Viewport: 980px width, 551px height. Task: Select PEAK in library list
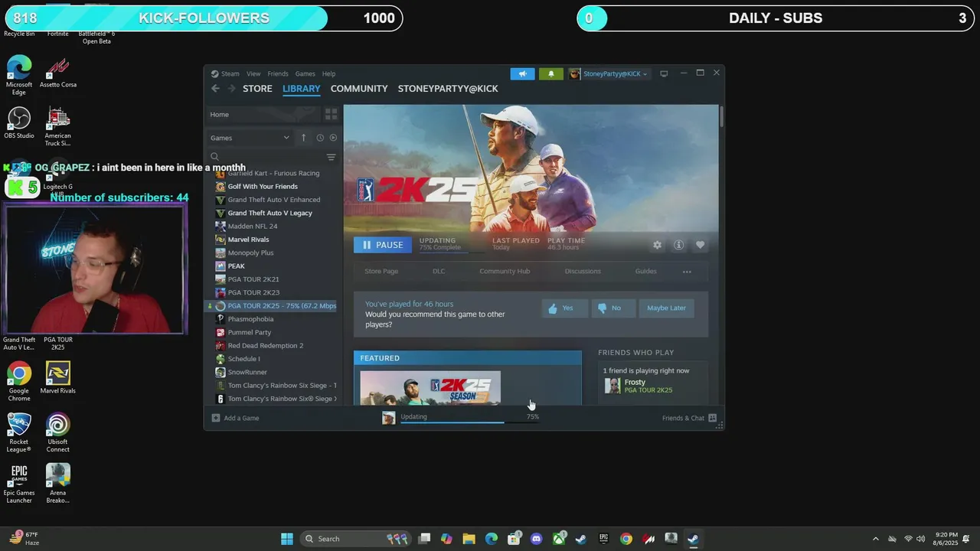click(236, 266)
